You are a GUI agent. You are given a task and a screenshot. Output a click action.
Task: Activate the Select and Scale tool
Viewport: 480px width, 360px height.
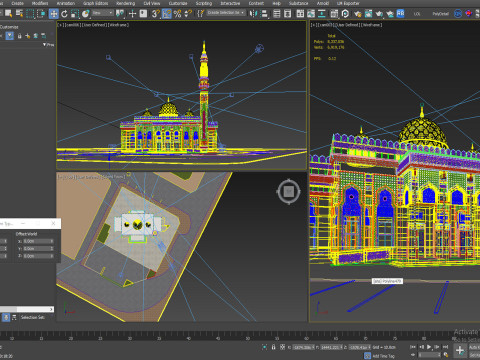click(x=75, y=14)
